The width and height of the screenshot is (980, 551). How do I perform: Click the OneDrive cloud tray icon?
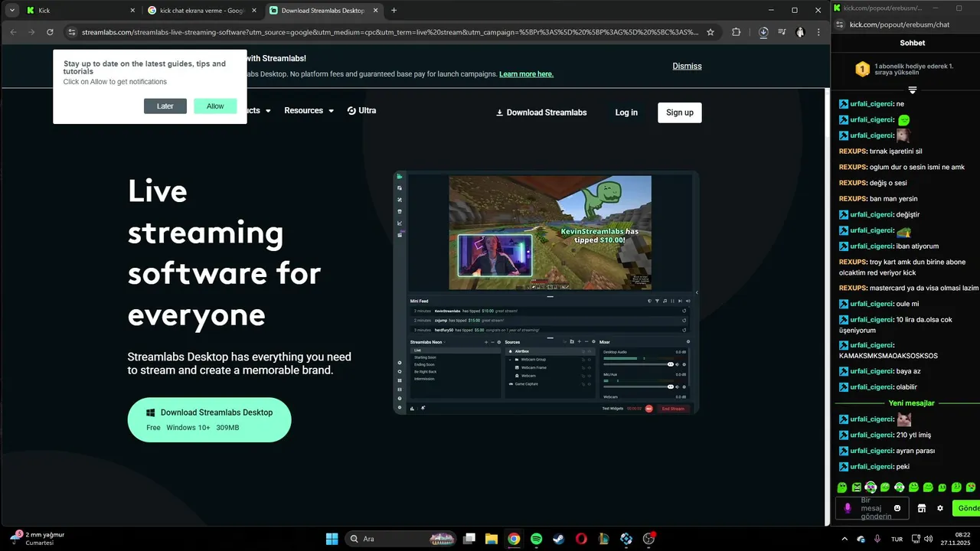(x=861, y=540)
